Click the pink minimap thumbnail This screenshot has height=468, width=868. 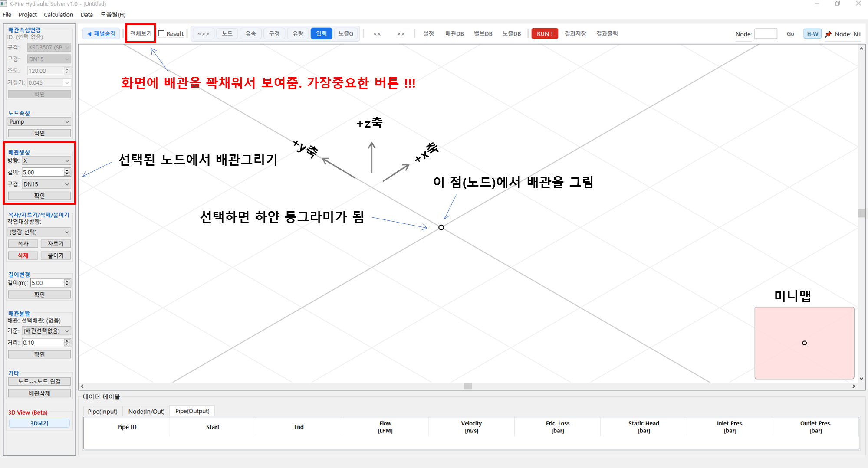click(804, 343)
